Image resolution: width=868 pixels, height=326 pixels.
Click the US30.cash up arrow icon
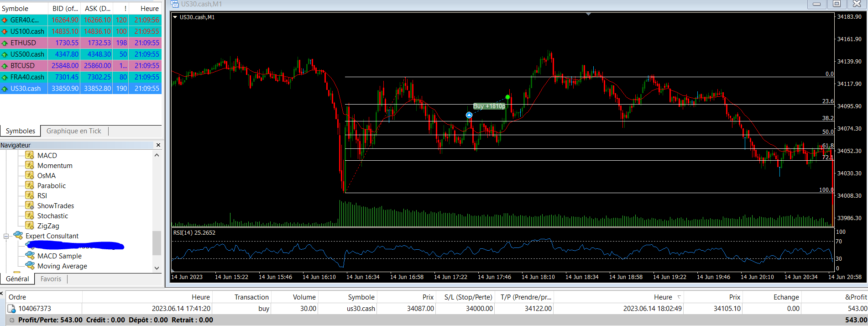(x=5, y=89)
